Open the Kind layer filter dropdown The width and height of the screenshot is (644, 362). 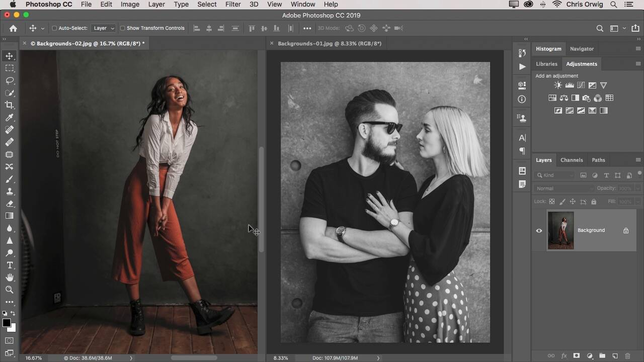coord(555,175)
